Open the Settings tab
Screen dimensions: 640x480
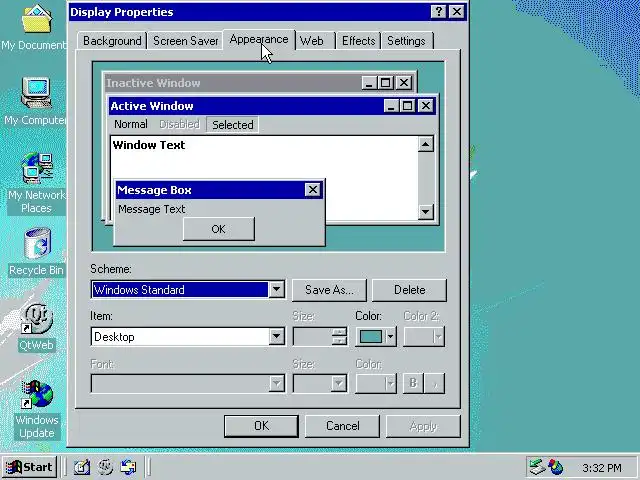407,41
